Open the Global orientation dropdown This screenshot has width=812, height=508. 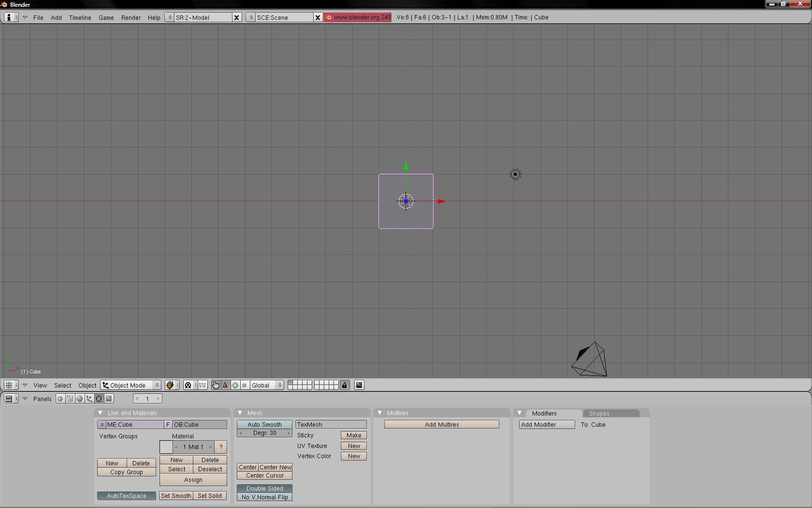(266, 385)
